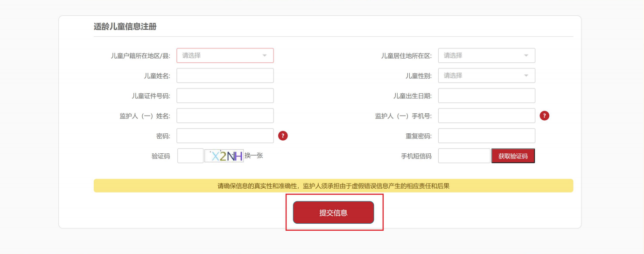Open the 儿童户籍所在地区/县 dropdown

(x=225, y=55)
